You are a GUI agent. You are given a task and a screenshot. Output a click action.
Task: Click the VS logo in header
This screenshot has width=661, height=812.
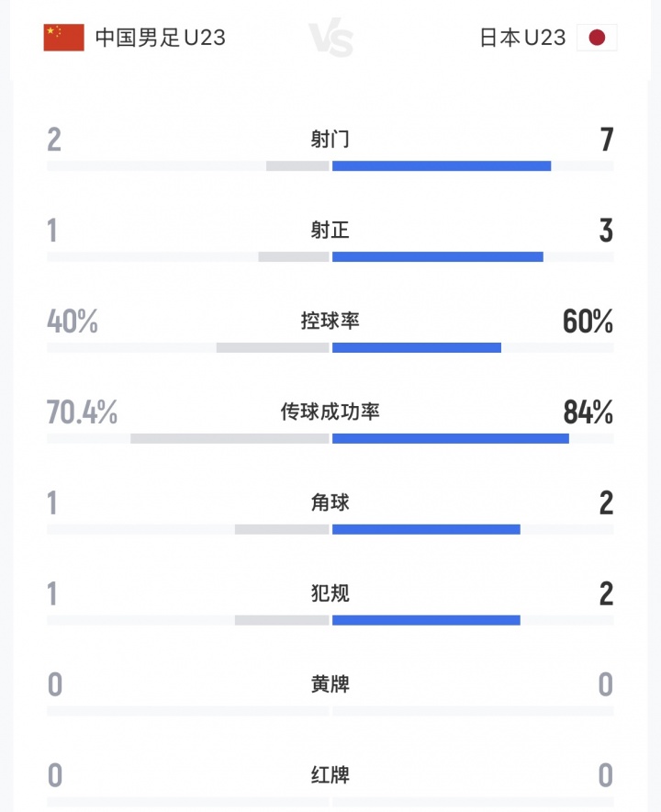pos(330,39)
